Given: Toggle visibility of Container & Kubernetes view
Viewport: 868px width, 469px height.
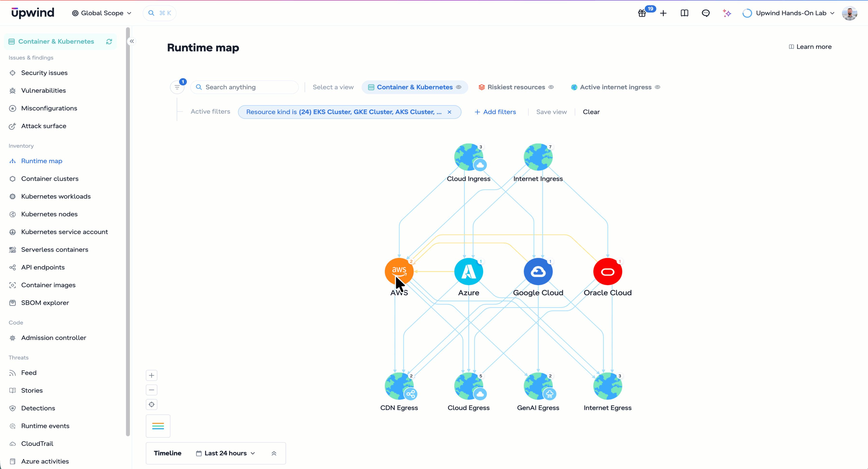Looking at the screenshot, I should pyautogui.click(x=459, y=87).
